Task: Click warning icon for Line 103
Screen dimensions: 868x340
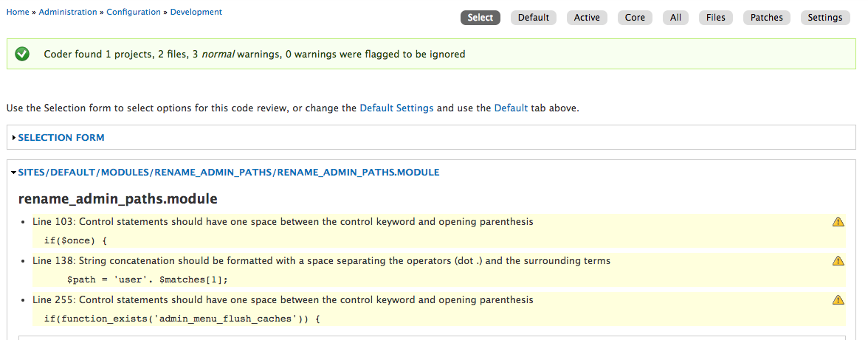Action: [x=838, y=221]
